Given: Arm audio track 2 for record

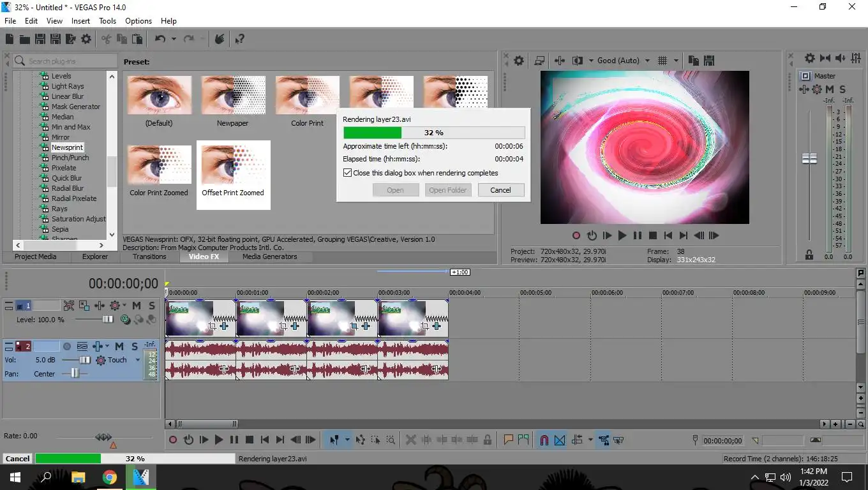Looking at the screenshot, I should (67, 346).
